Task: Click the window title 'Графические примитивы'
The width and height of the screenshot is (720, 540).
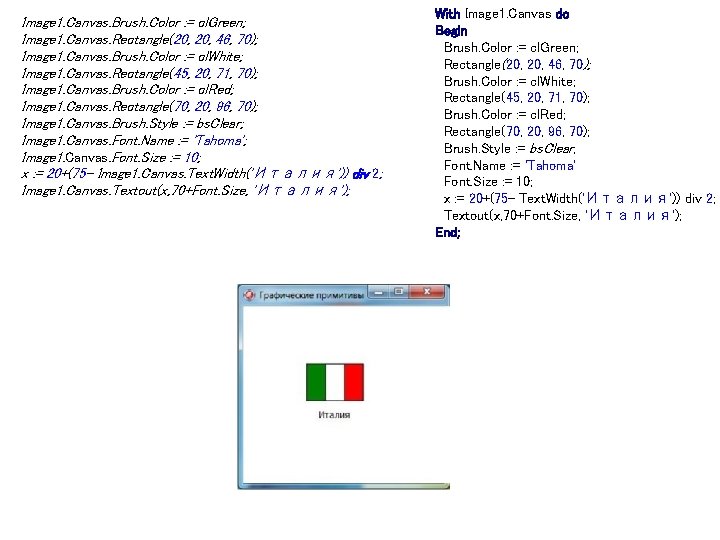Action: pos(311,295)
